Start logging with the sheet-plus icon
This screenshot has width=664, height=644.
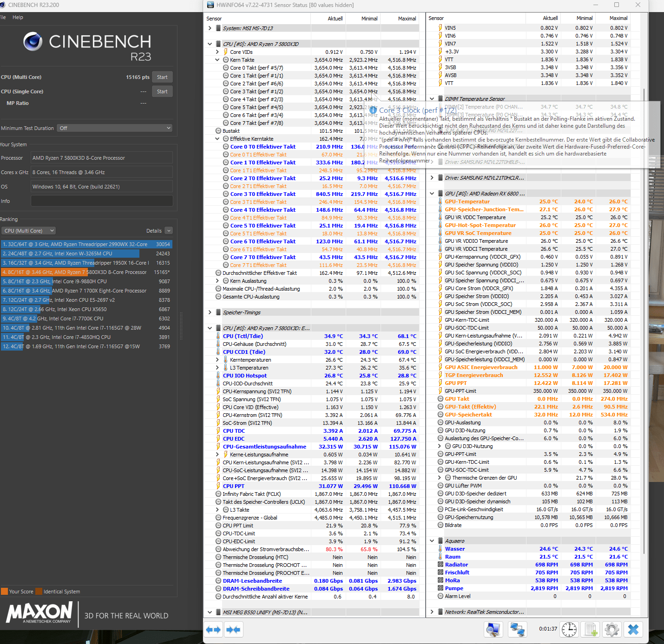(x=591, y=630)
